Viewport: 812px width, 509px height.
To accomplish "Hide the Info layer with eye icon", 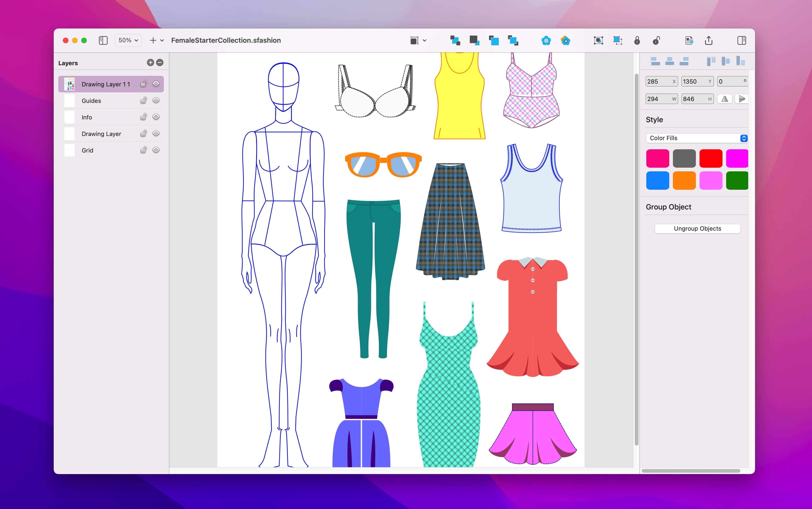I will (156, 117).
